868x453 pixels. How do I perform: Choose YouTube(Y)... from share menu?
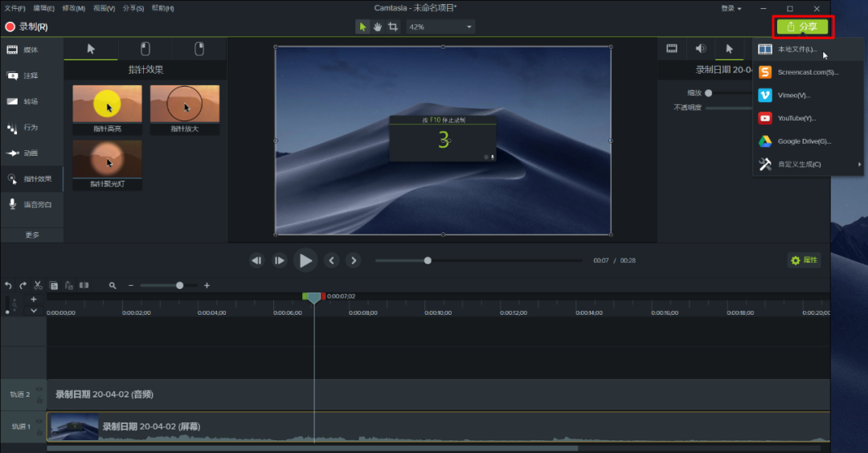[x=809, y=118]
